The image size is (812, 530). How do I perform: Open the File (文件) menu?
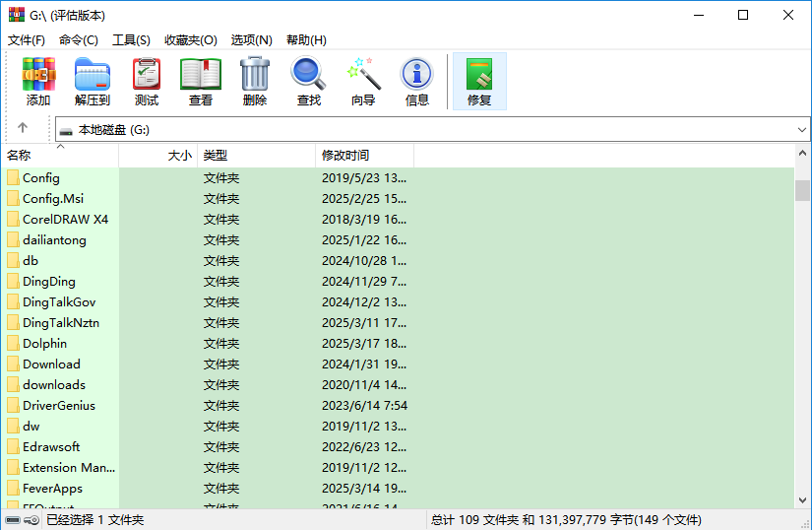click(x=27, y=40)
